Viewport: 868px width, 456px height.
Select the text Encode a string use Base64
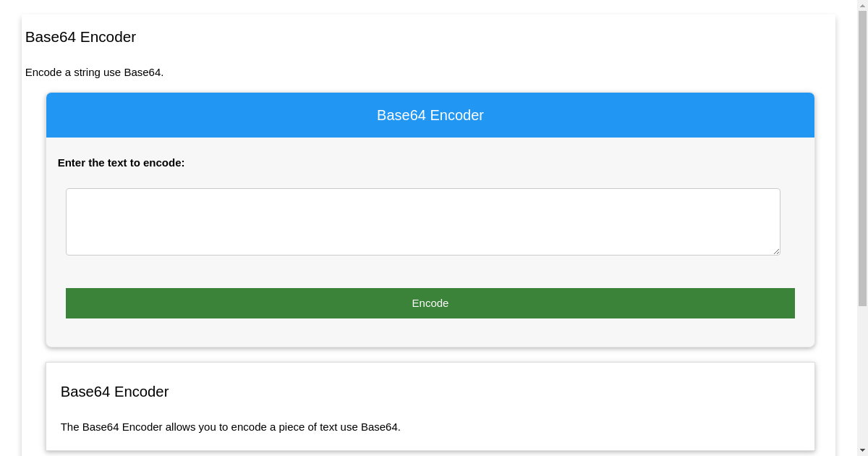(x=94, y=72)
